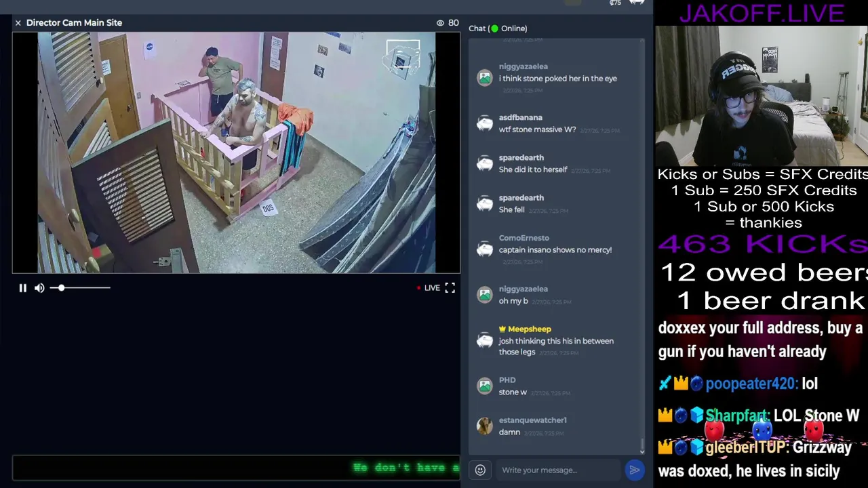Click the Director Cam Main Site title
Image resolution: width=868 pixels, height=488 pixels.
[74, 23]
